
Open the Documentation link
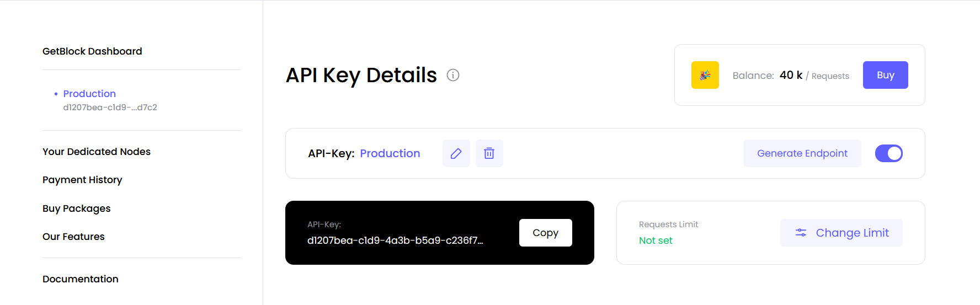point(81,279)
